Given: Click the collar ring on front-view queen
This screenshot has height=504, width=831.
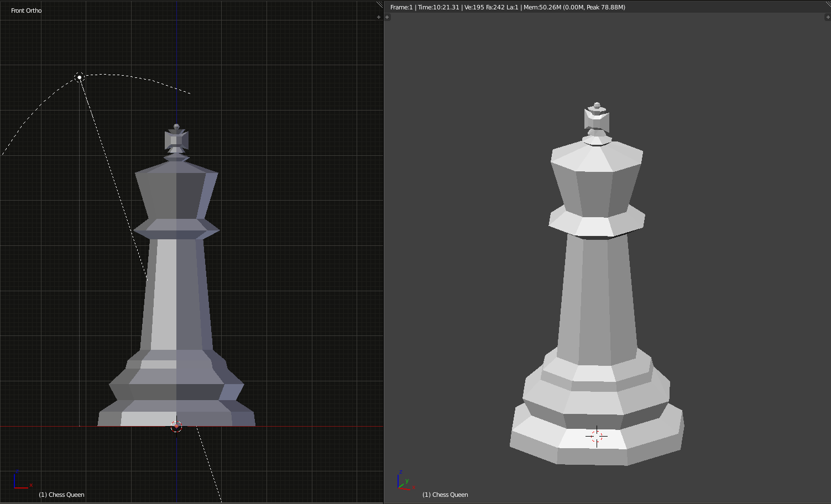Looking at the screenshot, I should (176, 229).
